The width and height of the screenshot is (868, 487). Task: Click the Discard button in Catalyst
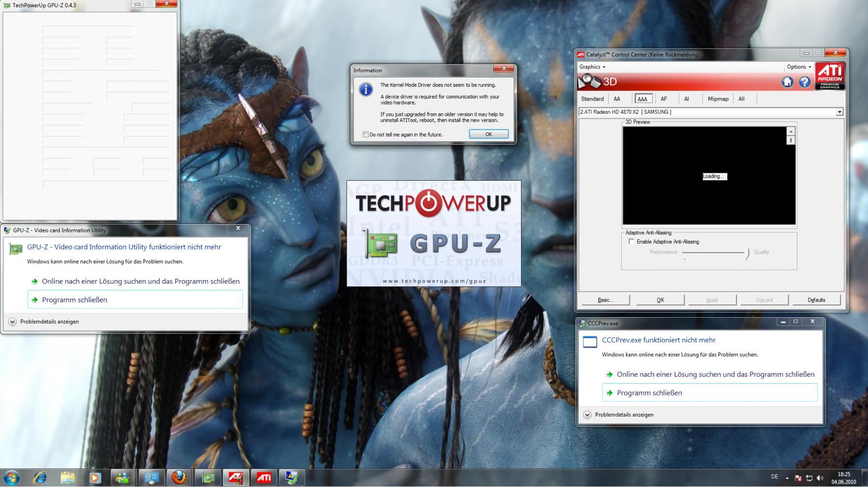point(764,300)
